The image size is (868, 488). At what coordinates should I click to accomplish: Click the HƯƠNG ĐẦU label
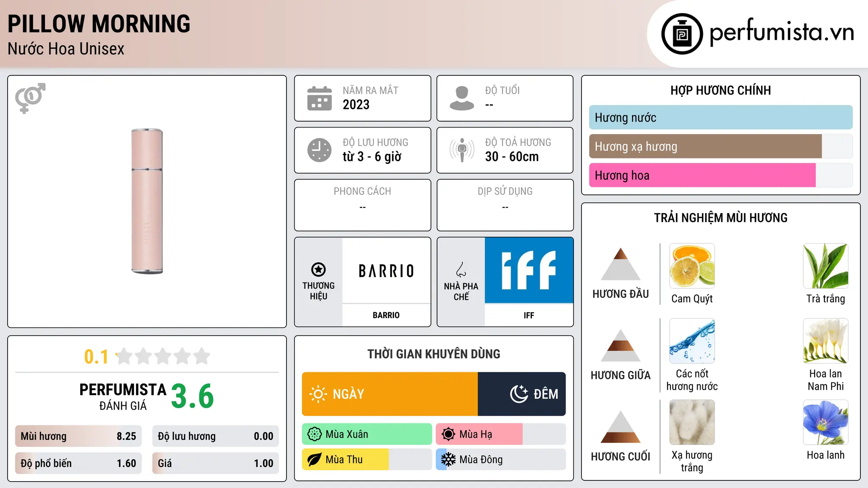pos(620,294)
